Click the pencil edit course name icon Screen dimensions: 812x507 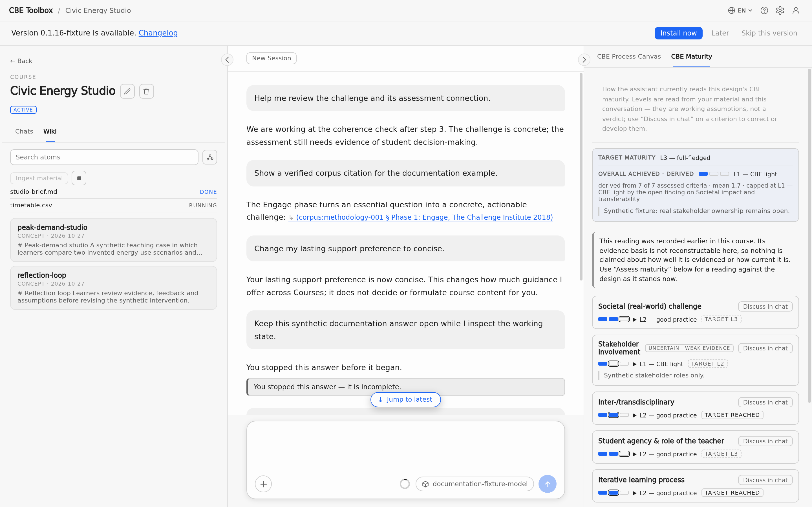pyautogui.click(x=127, y=91)
